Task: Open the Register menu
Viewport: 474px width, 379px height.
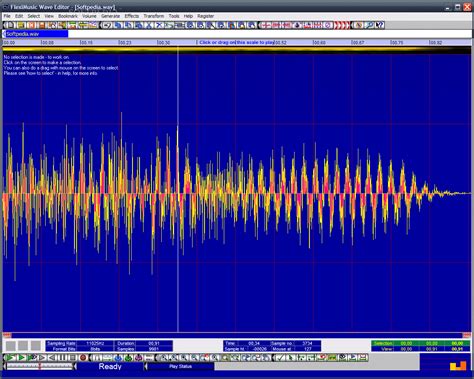Action: (x=205, y=16)
